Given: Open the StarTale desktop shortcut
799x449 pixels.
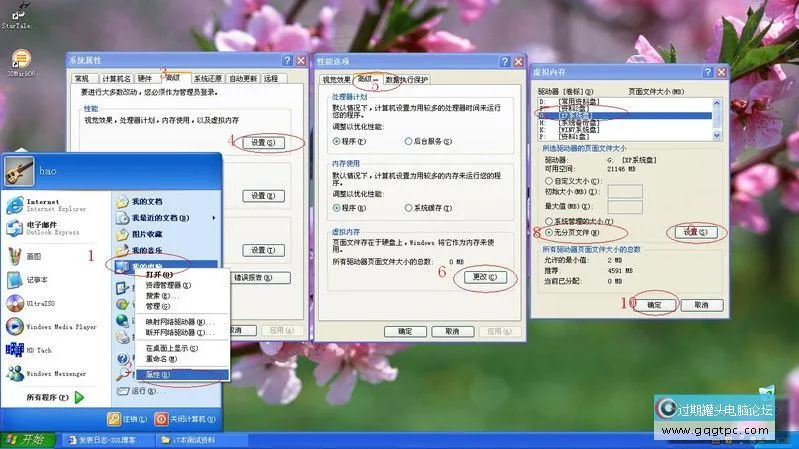Looking at the screenshot, I should (18, 16).
